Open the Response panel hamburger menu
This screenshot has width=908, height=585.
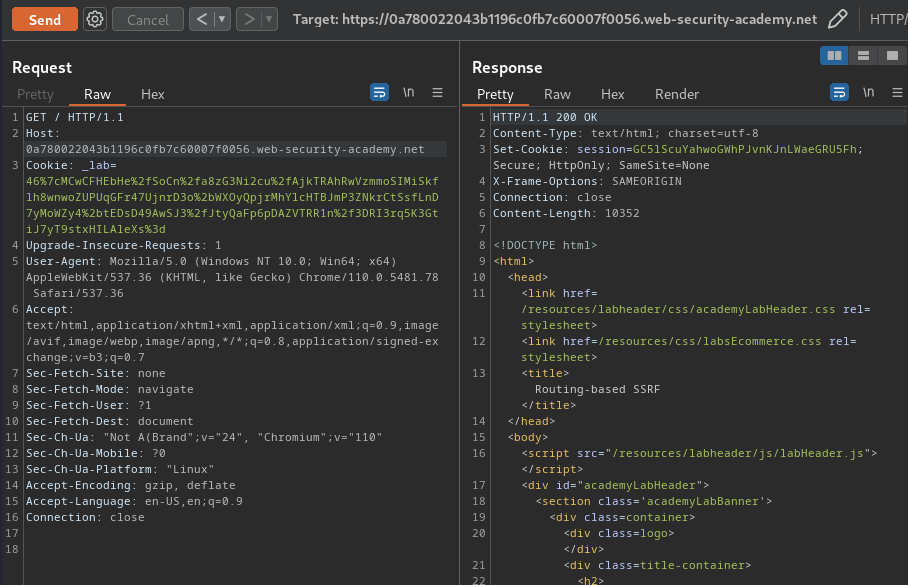tap(898, 92)
